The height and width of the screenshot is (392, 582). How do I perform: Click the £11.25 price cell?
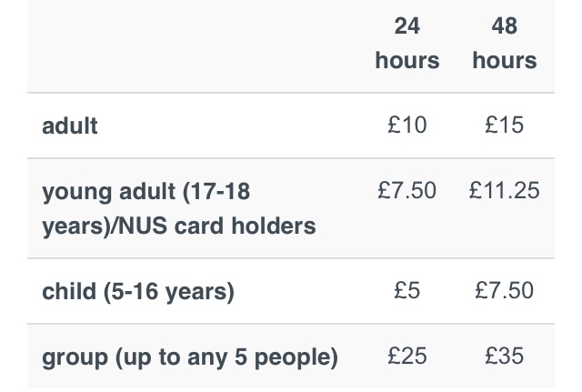505,191
